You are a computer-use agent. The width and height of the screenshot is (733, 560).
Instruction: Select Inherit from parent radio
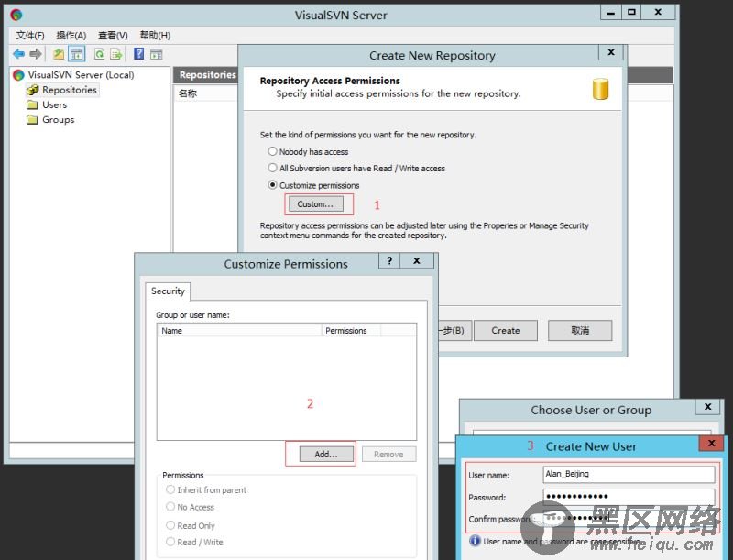pos(170,489)
